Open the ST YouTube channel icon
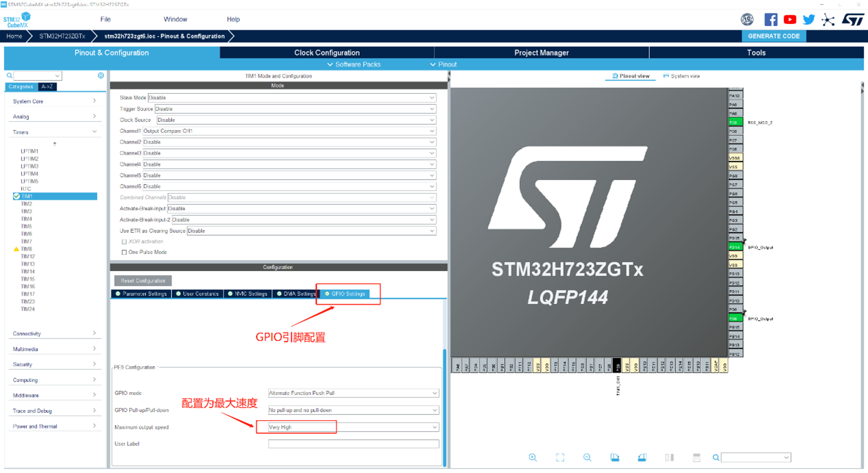This screenshot has width=868, height=473. (x=790, y=20)
